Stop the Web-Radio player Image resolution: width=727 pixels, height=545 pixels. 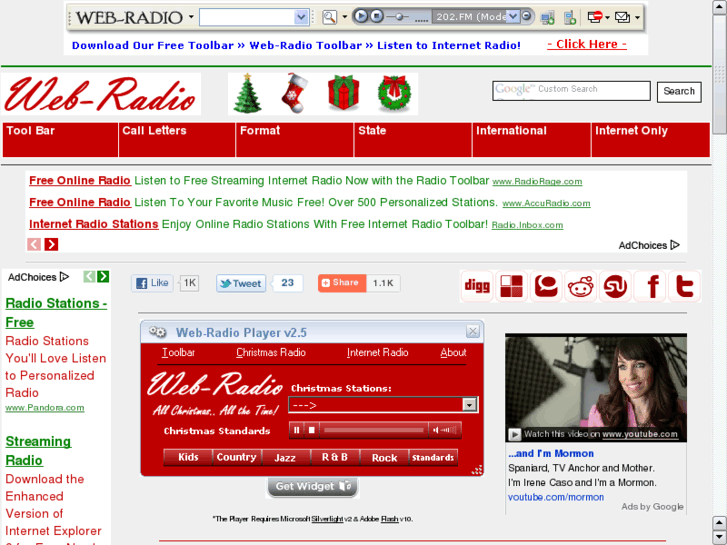click(x=312, y=430)
